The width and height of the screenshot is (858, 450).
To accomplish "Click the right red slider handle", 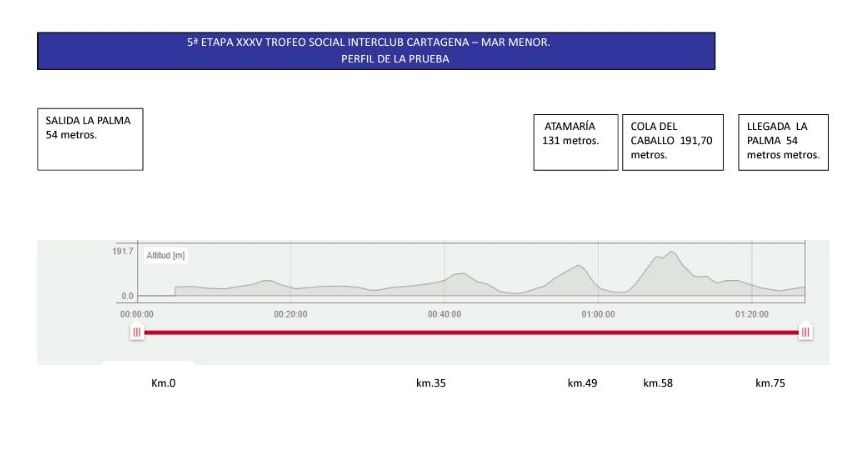I will (x=804, y=332).
